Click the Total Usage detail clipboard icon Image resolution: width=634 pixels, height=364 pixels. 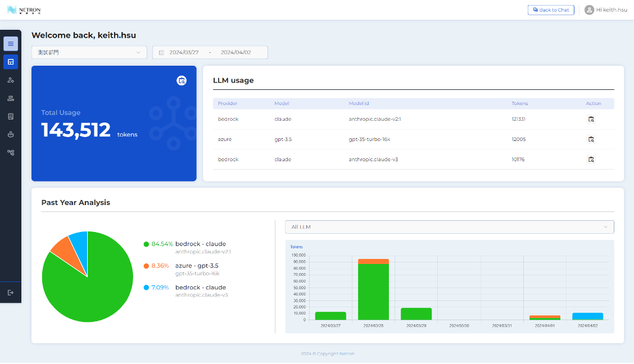click(181, 80)
